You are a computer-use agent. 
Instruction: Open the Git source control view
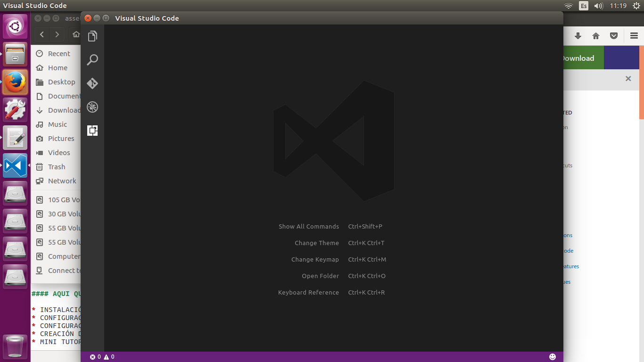[x=92, y=83]
